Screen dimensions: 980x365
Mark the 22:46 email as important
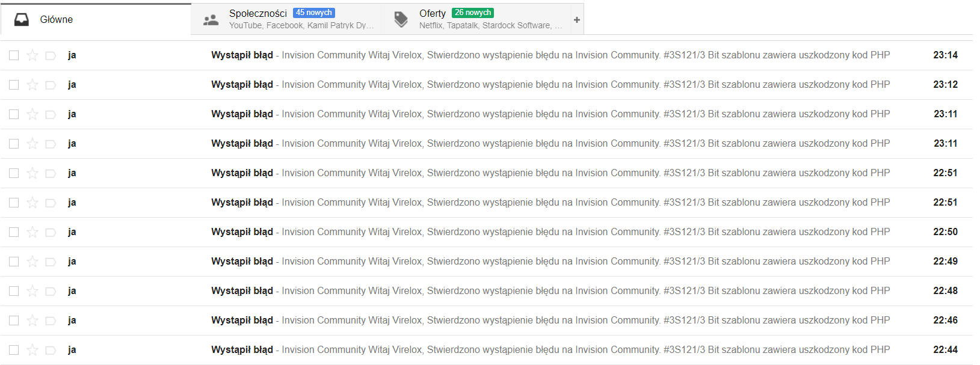51,321
